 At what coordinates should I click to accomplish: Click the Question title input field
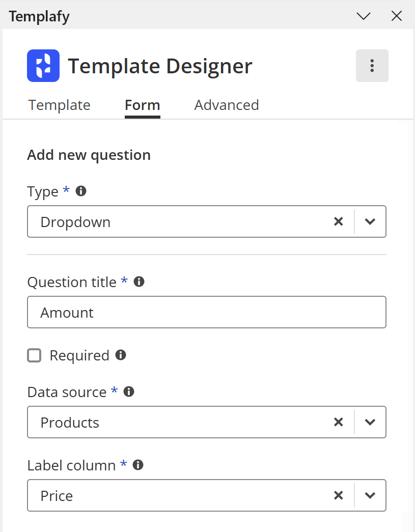point(206,312)
